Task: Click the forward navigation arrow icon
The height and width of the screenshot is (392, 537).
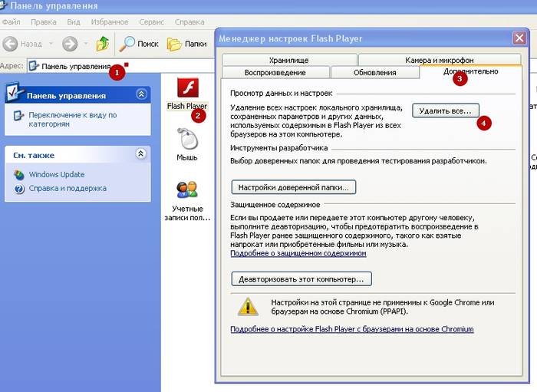Action: [x=69, y=44]
